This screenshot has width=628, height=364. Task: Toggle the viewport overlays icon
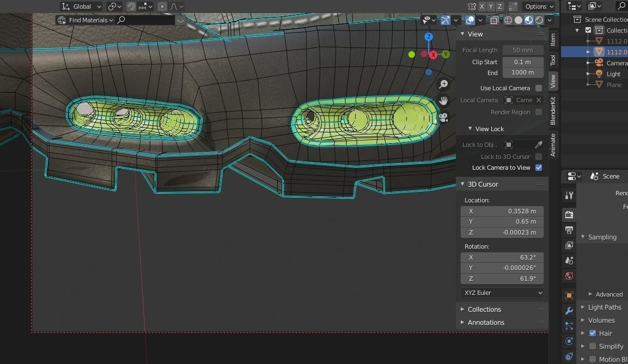click(470, 20)
